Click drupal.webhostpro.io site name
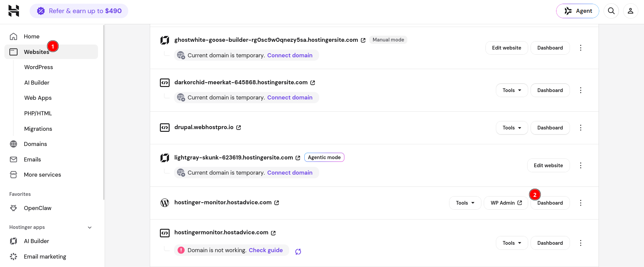 [x=204, y=127]
